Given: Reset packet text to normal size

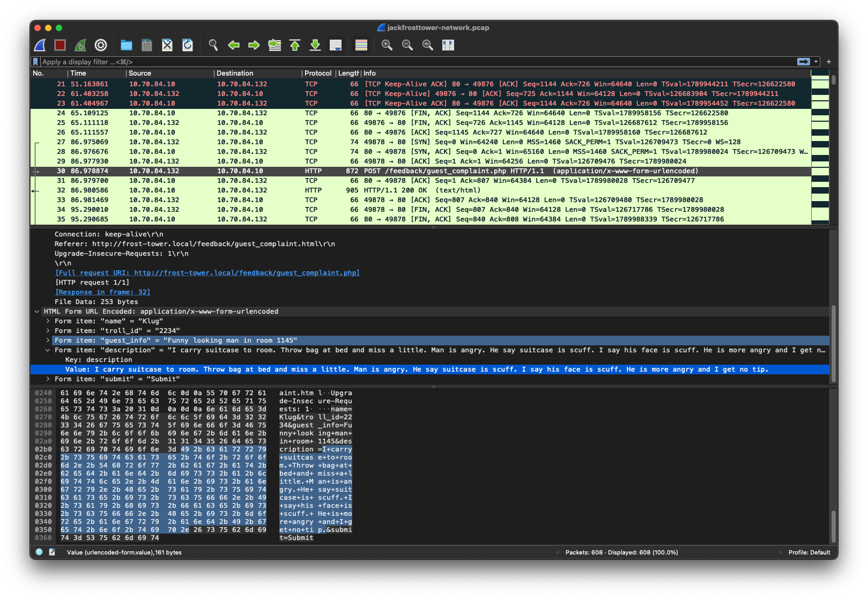Looking at the screenshot, I should (428, 45).
